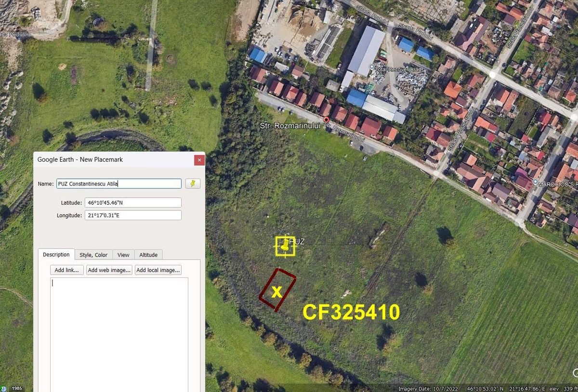Click the red Str. Rozmarinului place marker
The height and width of the screenshot is (392, 578).
coord(326,119)
